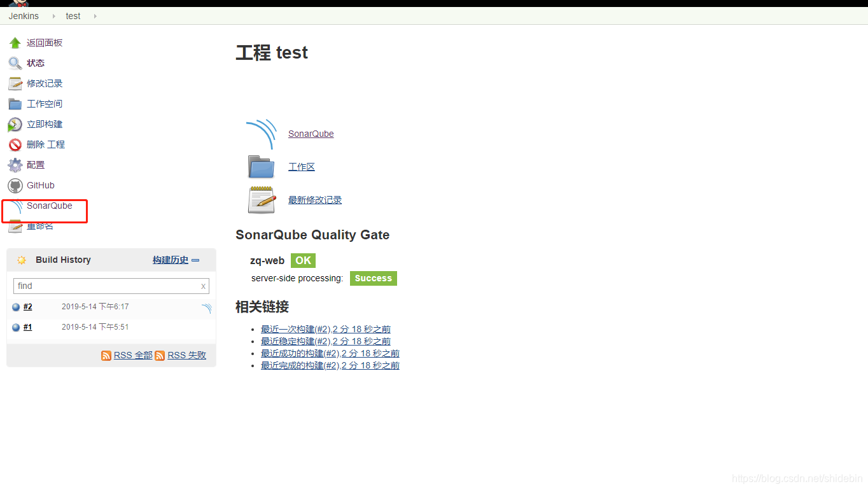This screenshot has height=490, width=868.
Task: Click the folder 工作空间 icon in sidebar
Action: click(15, 104)
